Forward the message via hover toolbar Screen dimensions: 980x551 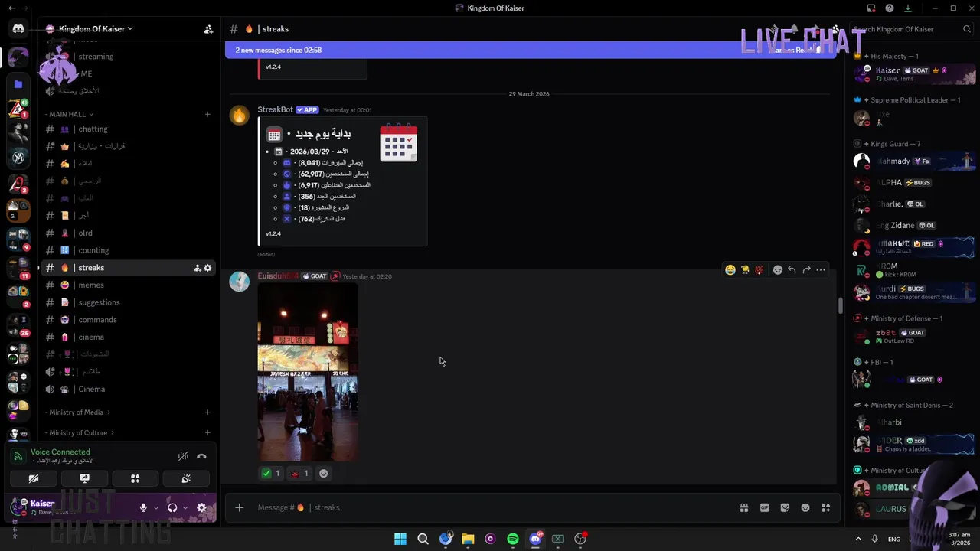(806, 269)
